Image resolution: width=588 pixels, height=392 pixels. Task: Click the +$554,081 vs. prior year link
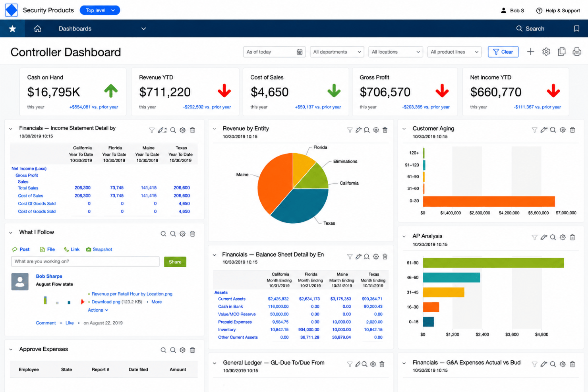(x=94, y=107)
